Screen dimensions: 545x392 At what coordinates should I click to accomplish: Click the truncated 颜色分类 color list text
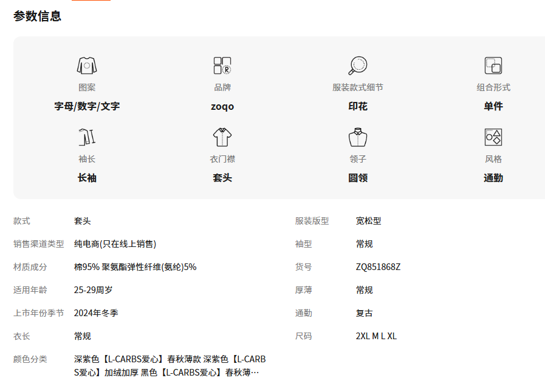170,366
